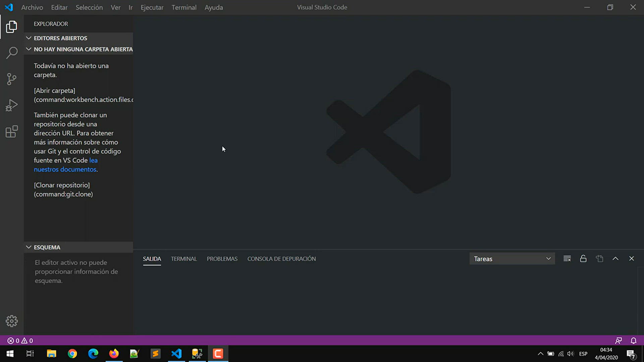Show hidden system tray icons
This screenshot has width=644, height=362.
pyautogui.click(x=540, y=354)
